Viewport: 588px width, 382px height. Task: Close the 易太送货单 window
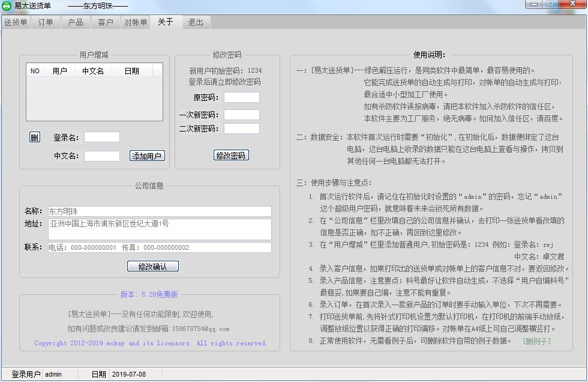click(x=572, y=4)
